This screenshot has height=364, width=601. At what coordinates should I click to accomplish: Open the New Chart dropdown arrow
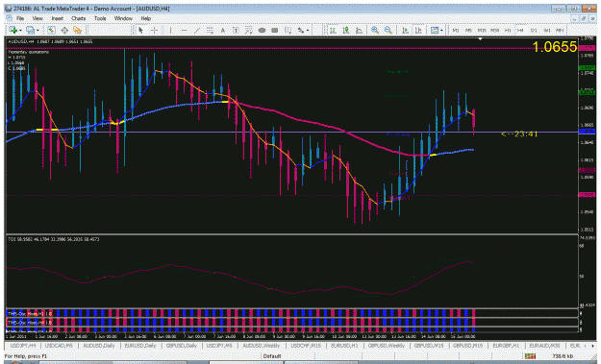click(20, 30)
